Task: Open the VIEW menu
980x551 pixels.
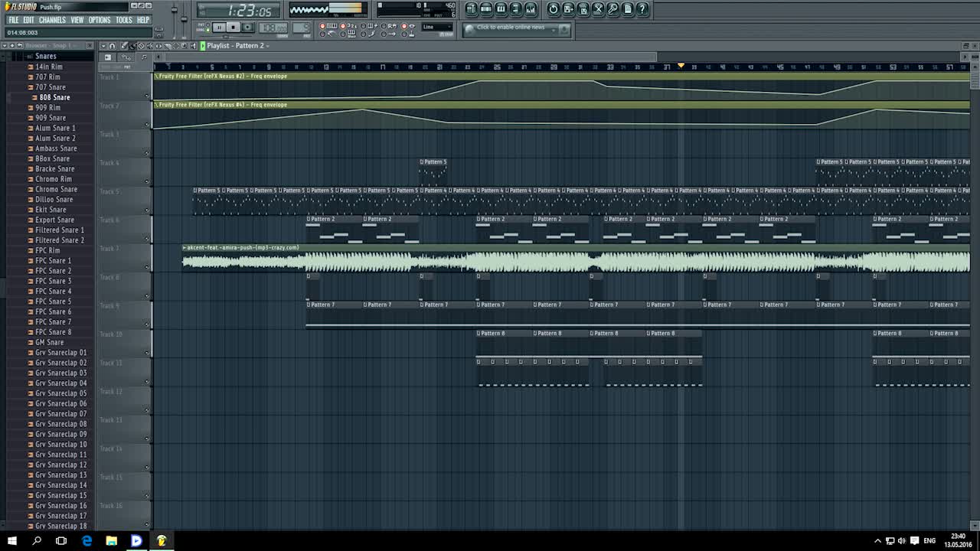Action: (x=77, y=20)
